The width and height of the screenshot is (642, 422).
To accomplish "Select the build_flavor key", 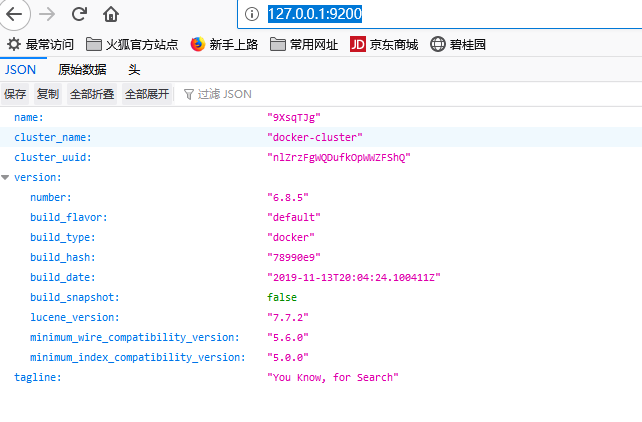I will click(69, 217).
